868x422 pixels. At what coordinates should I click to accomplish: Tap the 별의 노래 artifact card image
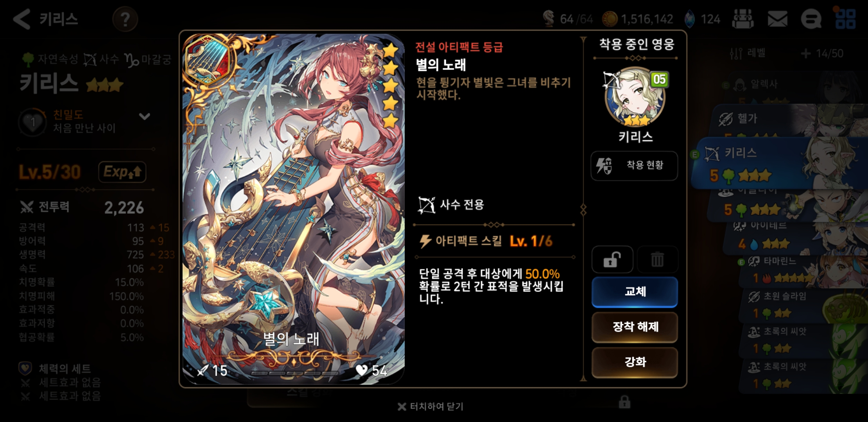pos(293,209)
